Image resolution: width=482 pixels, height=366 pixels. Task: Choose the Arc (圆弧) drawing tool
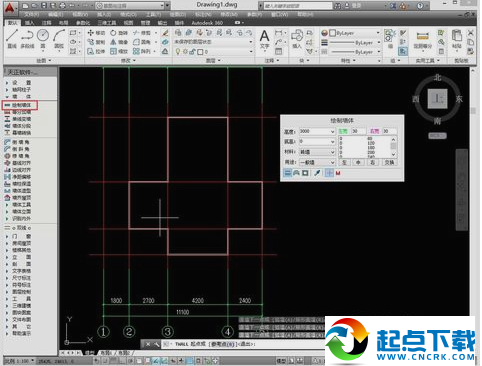click(59, 39)
